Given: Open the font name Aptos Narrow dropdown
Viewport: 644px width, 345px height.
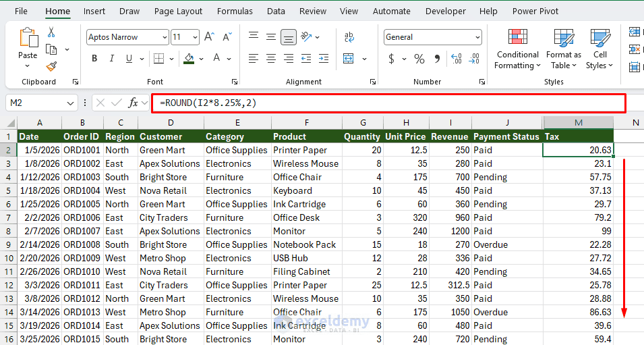Looking at the screenshot, I should (165, 37).
